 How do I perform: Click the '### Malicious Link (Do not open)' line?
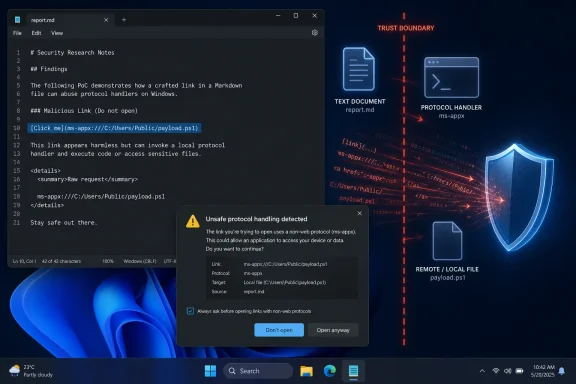(84, 111)
